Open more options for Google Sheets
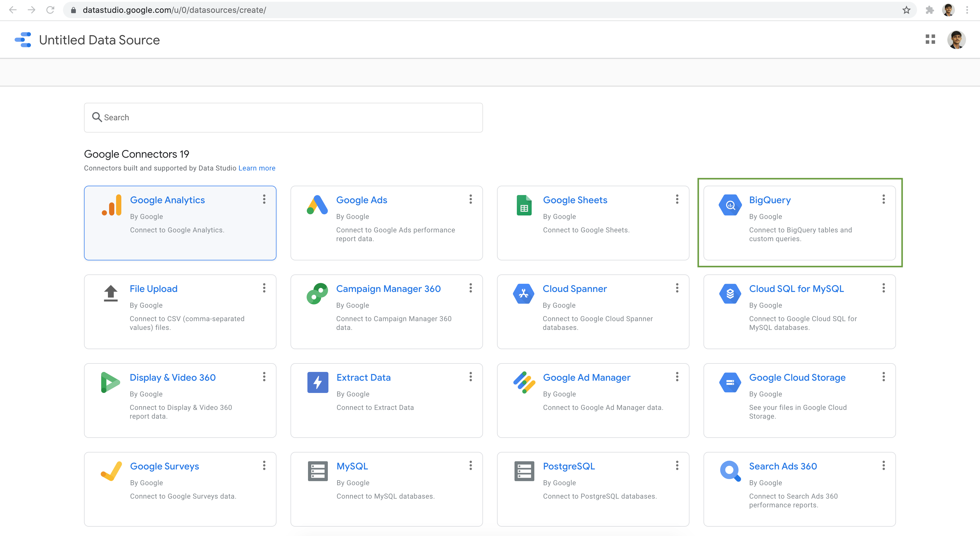The height and width of the screenshot is (536, 980). coord(677,199)
